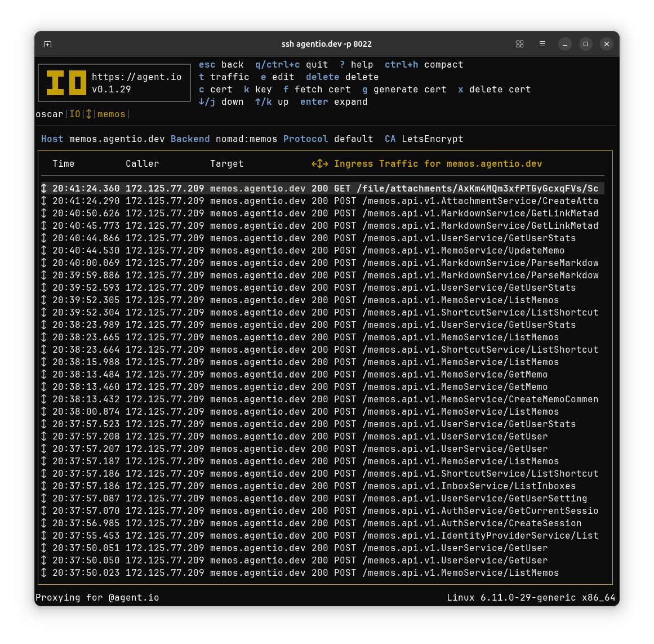This screenshot has height=644, width=654.
Task: Click the Time column header
Action: (64, 164)
